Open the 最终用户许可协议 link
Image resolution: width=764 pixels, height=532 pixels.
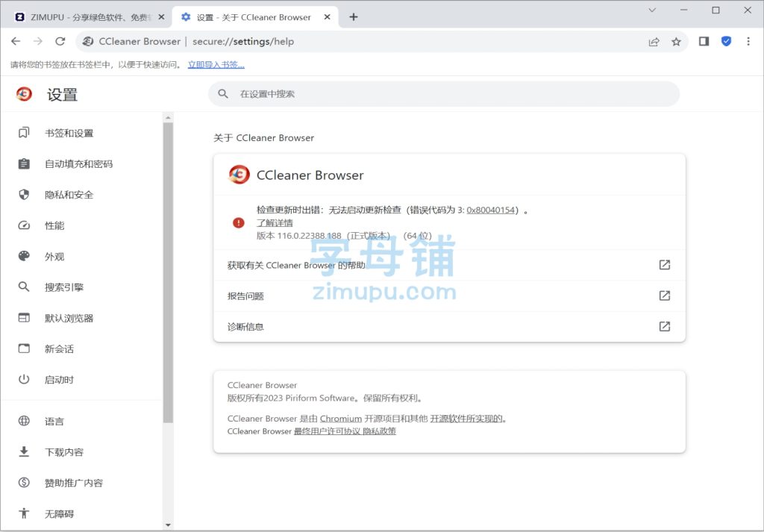pos(327,431)
